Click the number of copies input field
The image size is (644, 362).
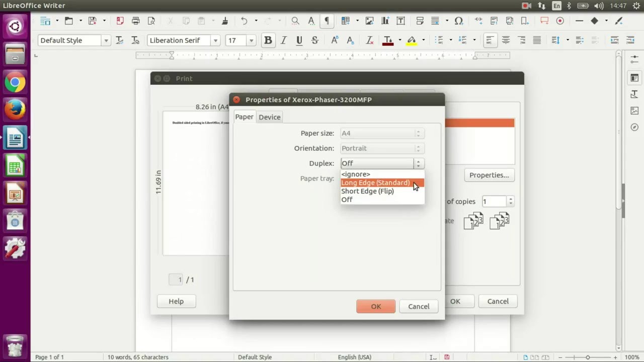494,201
